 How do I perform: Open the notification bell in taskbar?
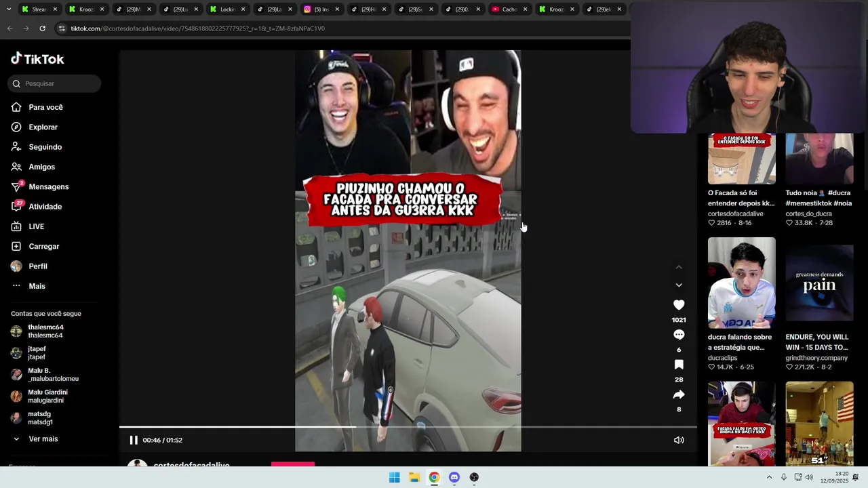tap(856, 477)
